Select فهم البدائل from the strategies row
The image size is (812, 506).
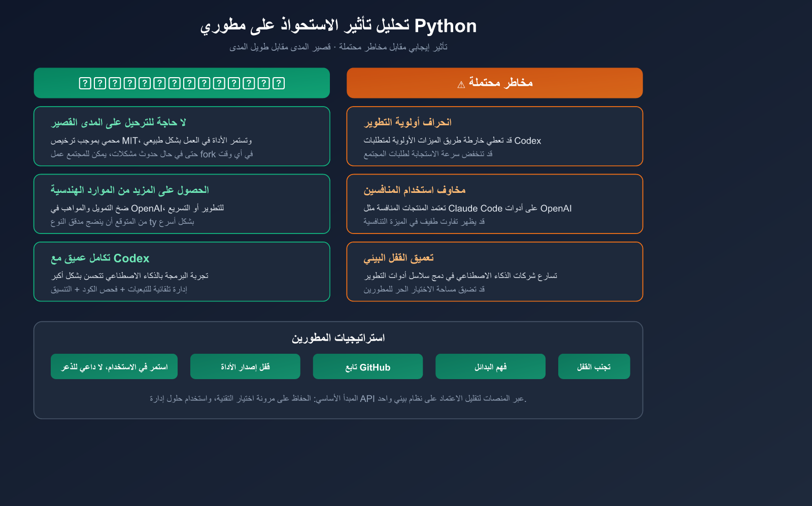490,366
